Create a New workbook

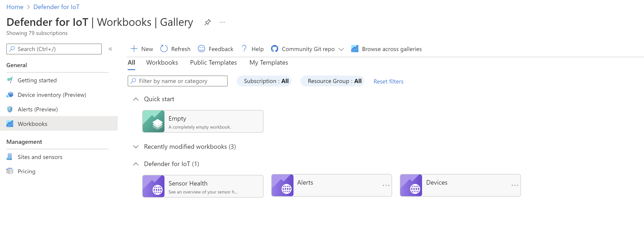(x=142, y=49)
